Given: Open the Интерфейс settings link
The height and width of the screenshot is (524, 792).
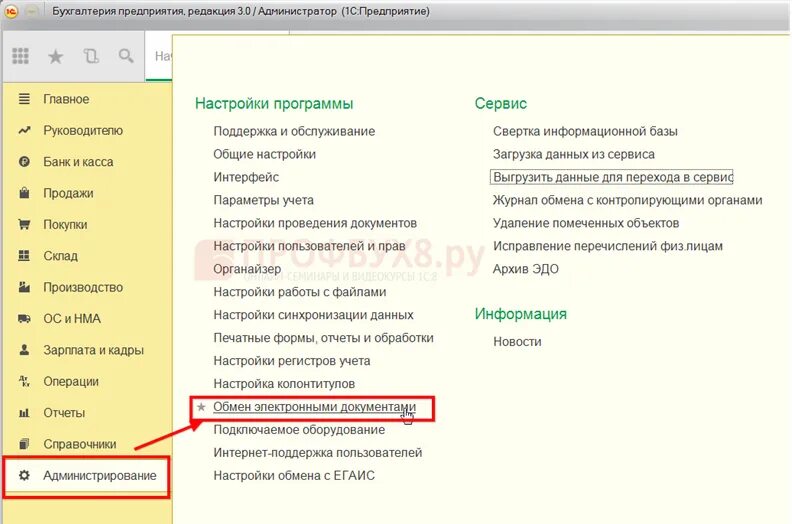Looking at the screenshot, I should pyautogui.click(x=246, y=177).
